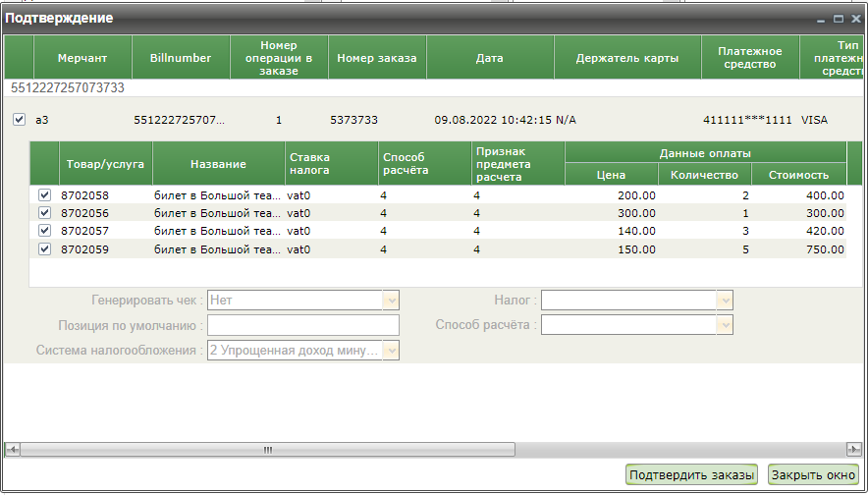Screen dimensions: 868x495
Task: Open the Способ расчёта dropdown arrow
Action: pyautogui.click(x=725, y=325)
